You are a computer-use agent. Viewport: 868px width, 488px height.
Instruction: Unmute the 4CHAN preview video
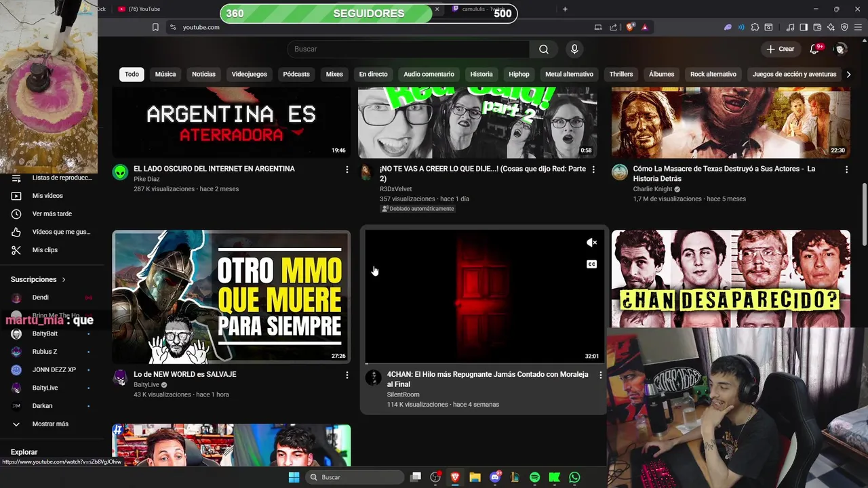[x=592, y=243]
